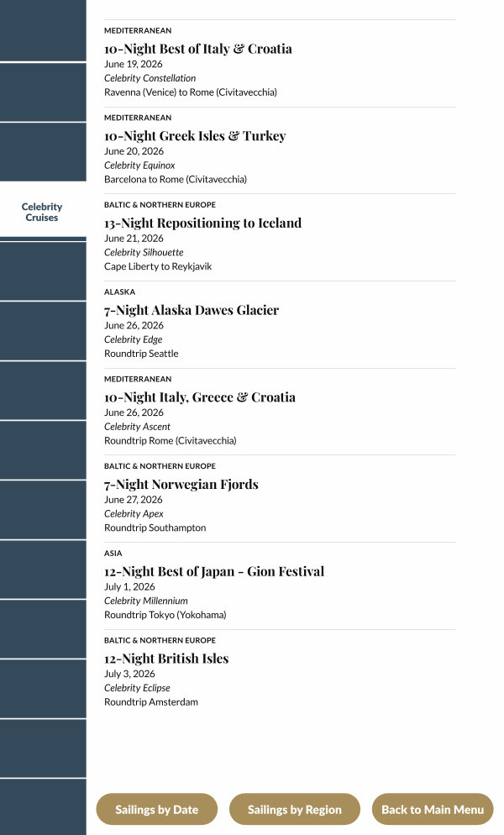This screenshot has width=504, height=835.
Task: View 7-Night Alaska Dawes Glacier cruise
Action: tap(192, 310)
